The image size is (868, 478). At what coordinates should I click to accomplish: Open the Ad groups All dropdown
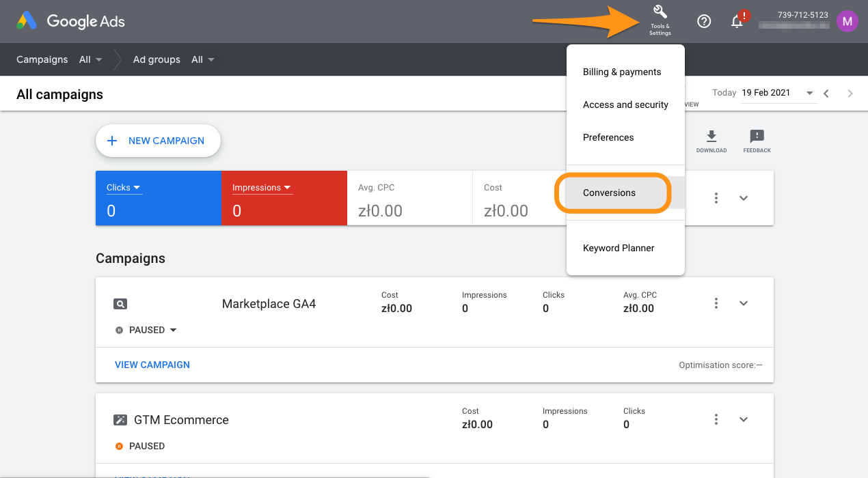(203, 59)
